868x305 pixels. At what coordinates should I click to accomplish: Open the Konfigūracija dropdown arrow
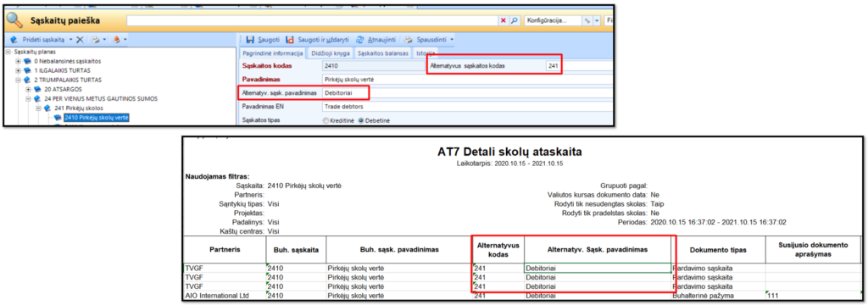click(597, 20)
